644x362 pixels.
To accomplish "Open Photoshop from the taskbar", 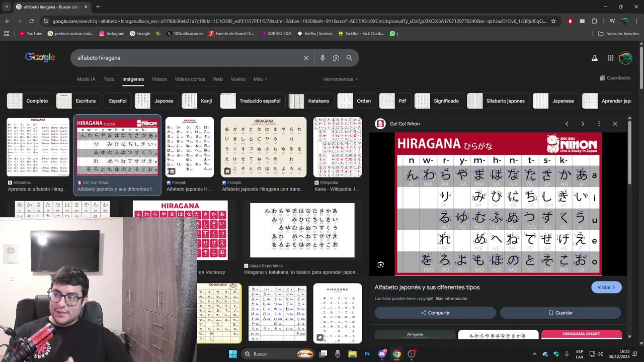I will (367, 354).
